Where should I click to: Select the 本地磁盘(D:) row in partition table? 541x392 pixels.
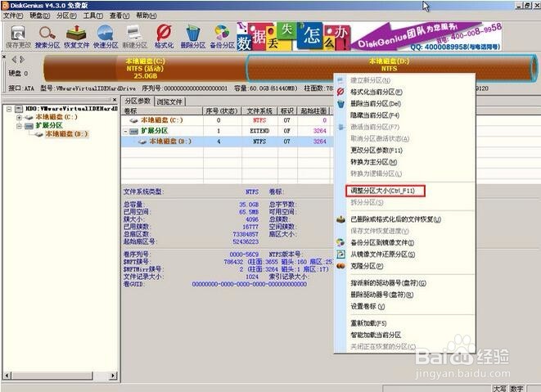click(228, 142)
